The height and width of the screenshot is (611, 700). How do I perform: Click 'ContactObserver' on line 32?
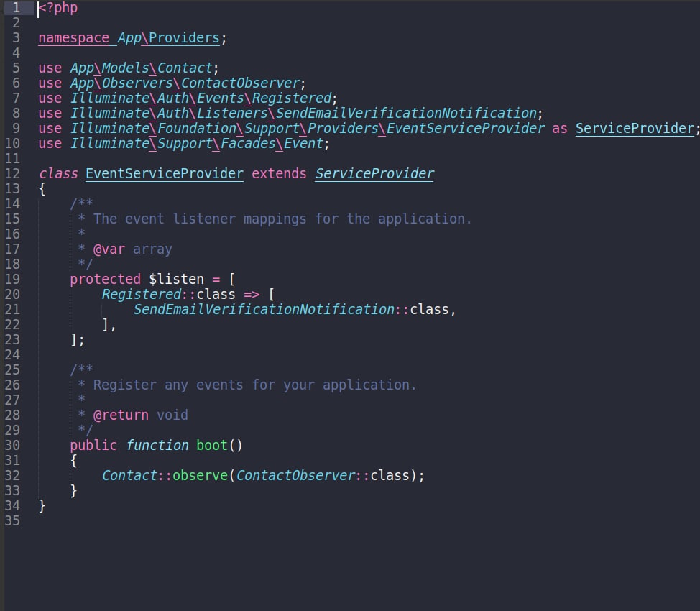[295, 476]
